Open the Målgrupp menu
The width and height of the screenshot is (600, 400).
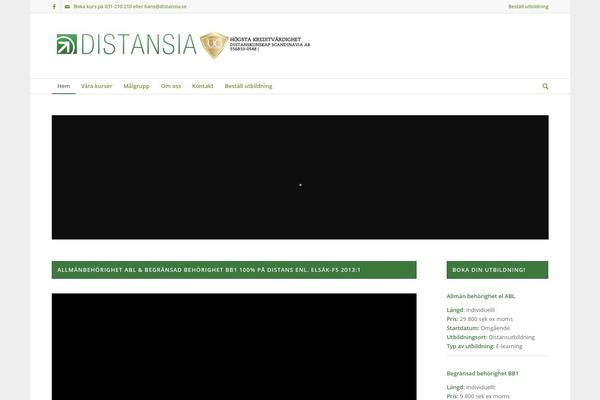coord(136,86)
